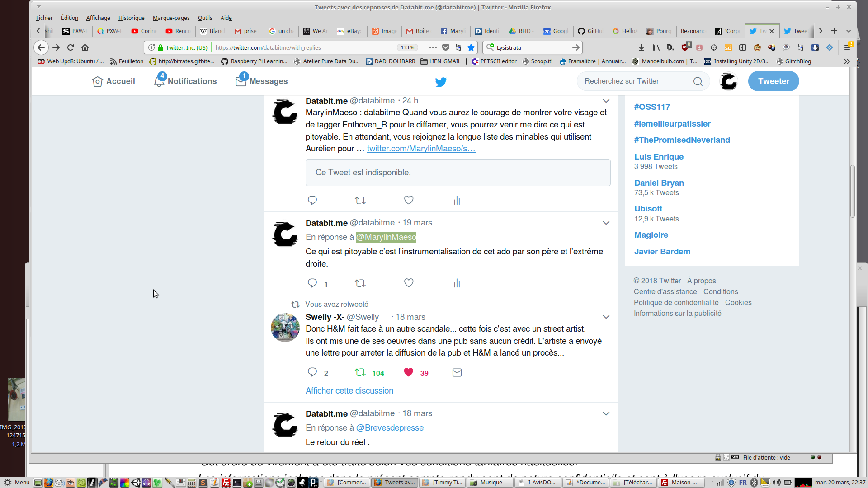Show more bookmarks toolbar overflow chevron

click(846, 61)
